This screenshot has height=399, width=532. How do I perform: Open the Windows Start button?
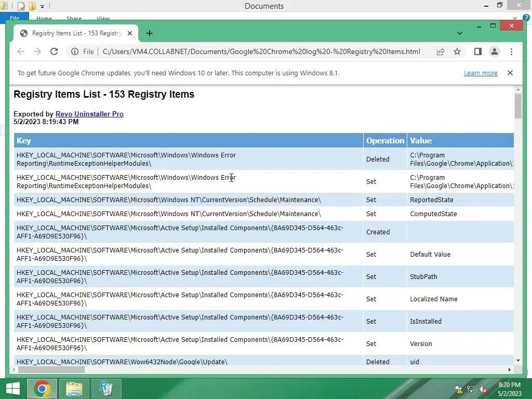(x=13, y=389)
